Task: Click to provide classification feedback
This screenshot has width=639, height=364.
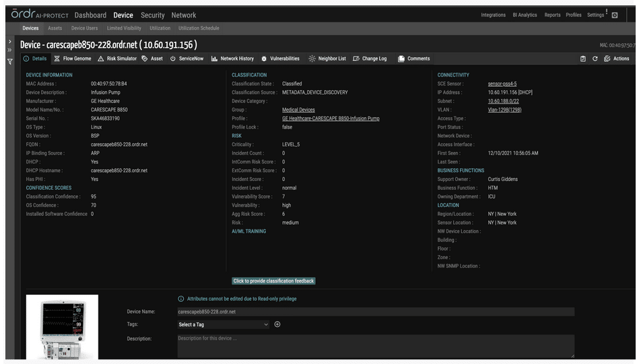Action: click(x=273, y=281)
